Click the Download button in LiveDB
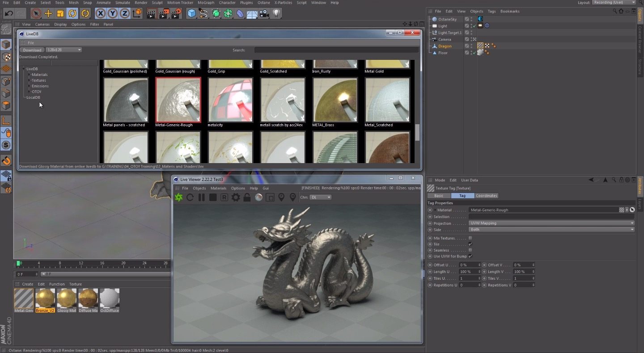This screenshot has width=644, height=353. [32, 50]
